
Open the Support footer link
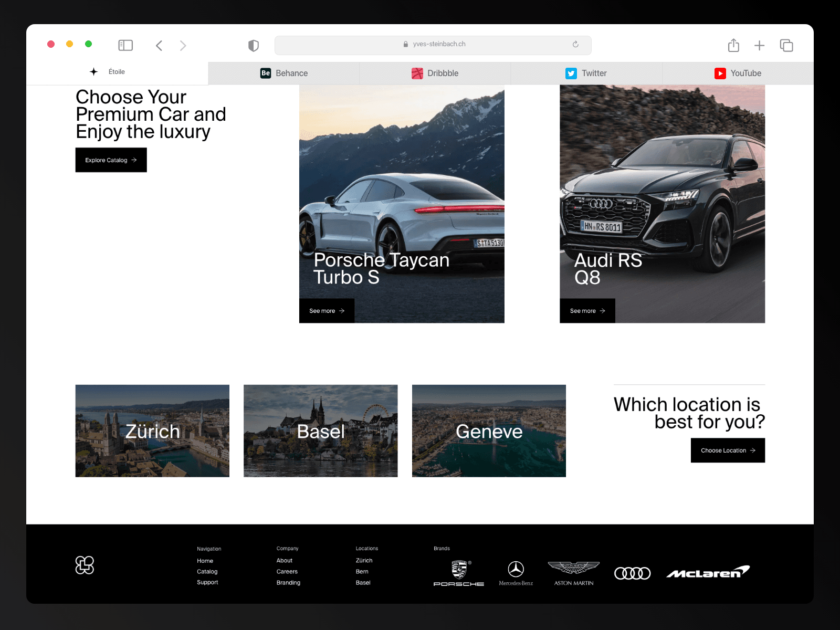coord(207,582)
